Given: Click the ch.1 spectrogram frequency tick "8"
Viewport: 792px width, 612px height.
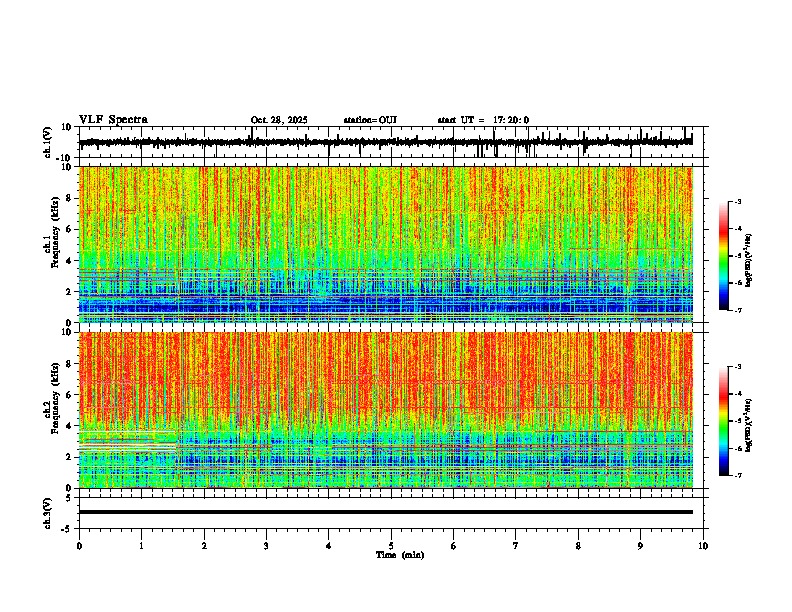Looking at the screenshot, I should (x=71, y=198).
